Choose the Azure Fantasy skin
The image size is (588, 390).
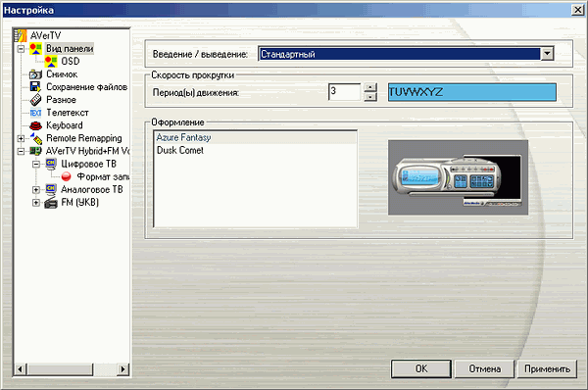184,137
